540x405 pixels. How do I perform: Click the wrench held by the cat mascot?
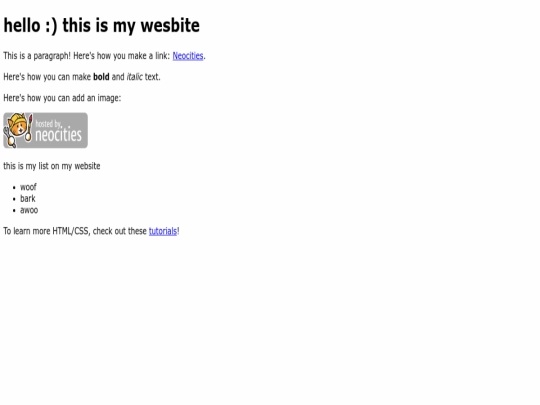(10, 138)
